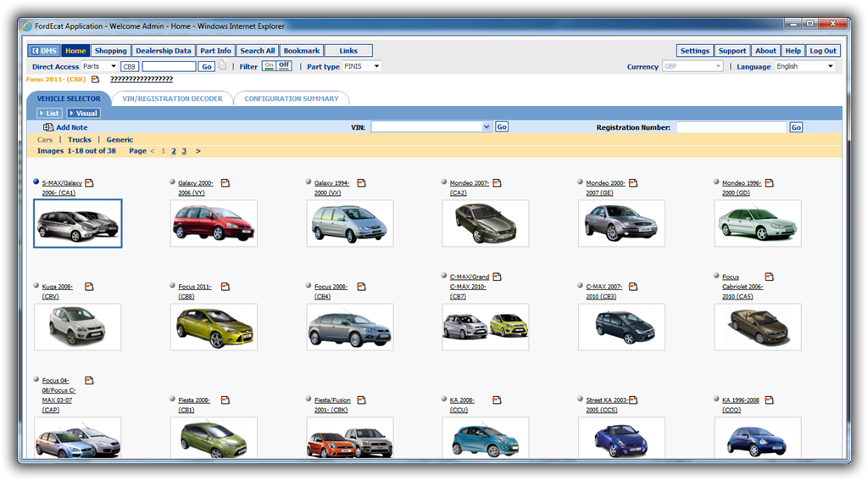Select the Kuga 2008- (CBV) radio button
The width and height of the screenshot is (868, 481).
coord(36,285)
